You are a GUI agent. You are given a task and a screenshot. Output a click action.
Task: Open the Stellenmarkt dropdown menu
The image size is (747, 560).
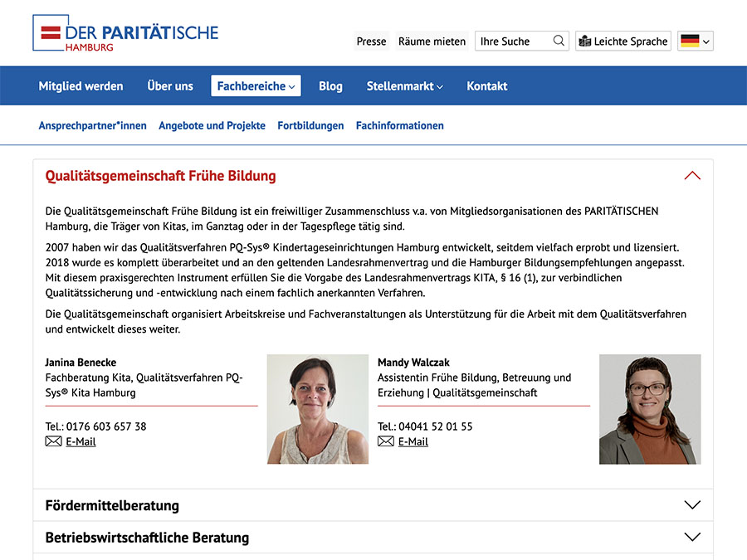404,86
